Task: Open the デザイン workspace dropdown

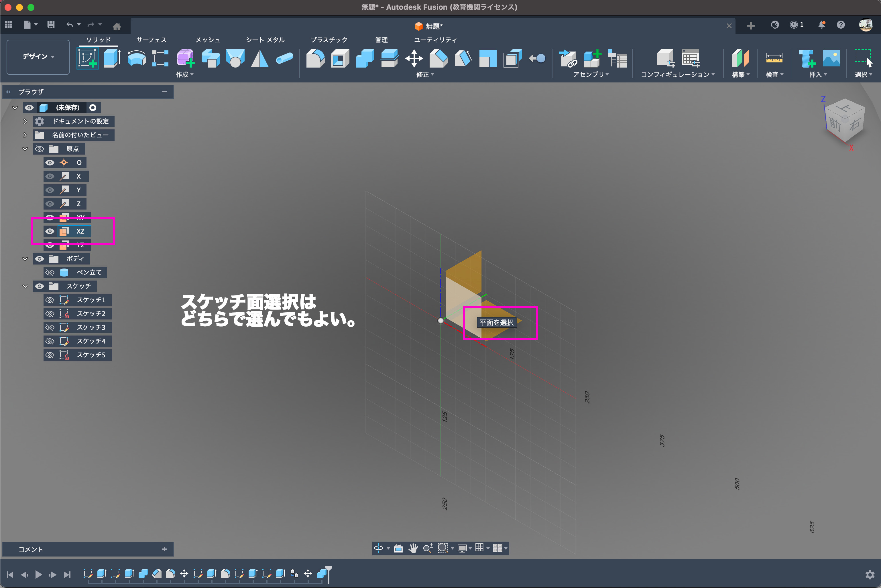Action: pos(38,57)
